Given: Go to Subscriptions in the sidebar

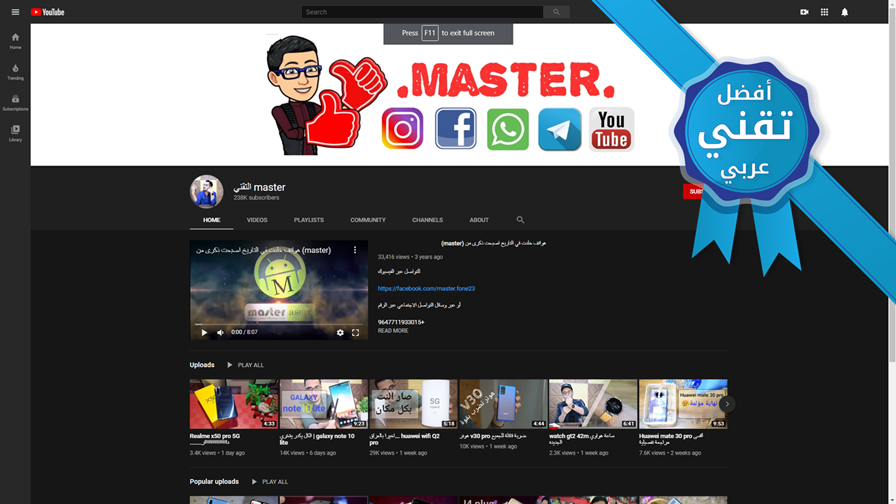Looking at the screenshot, I should click(x=15, y=103).
